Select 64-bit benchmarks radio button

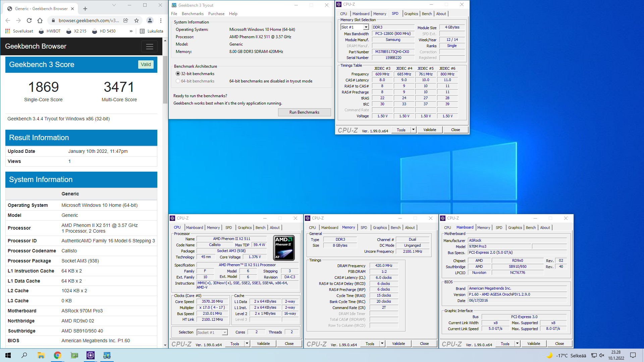[178, 81]
